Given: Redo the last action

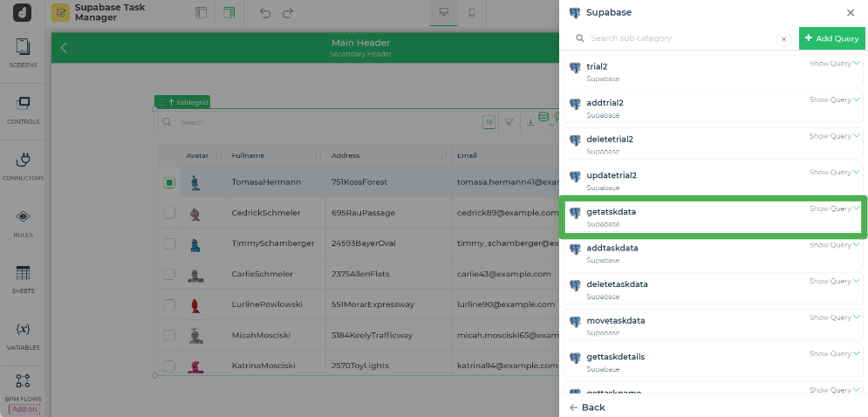Looking at the screenshot, I should (288, 13).
